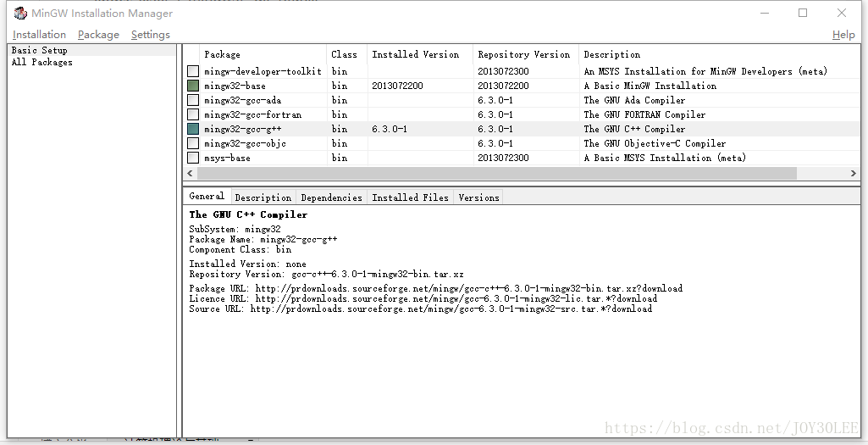Toggle the mingw32-base package checkbox

192,86
